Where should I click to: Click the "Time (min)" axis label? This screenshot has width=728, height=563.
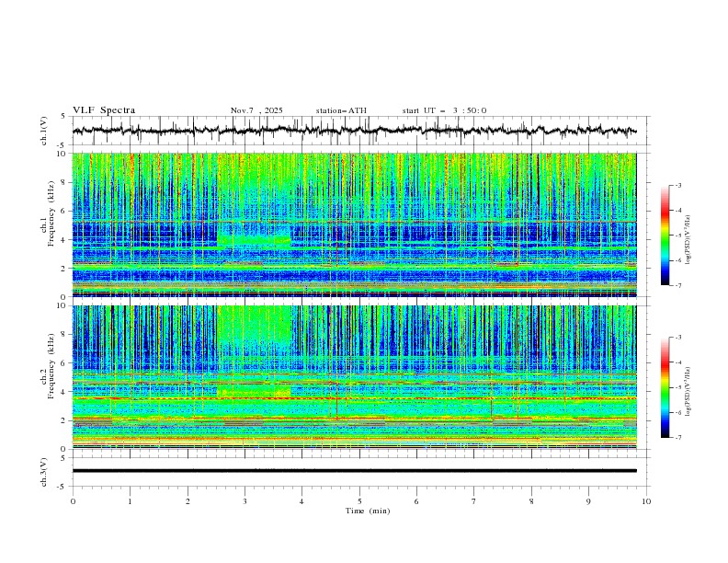point(368,511)
